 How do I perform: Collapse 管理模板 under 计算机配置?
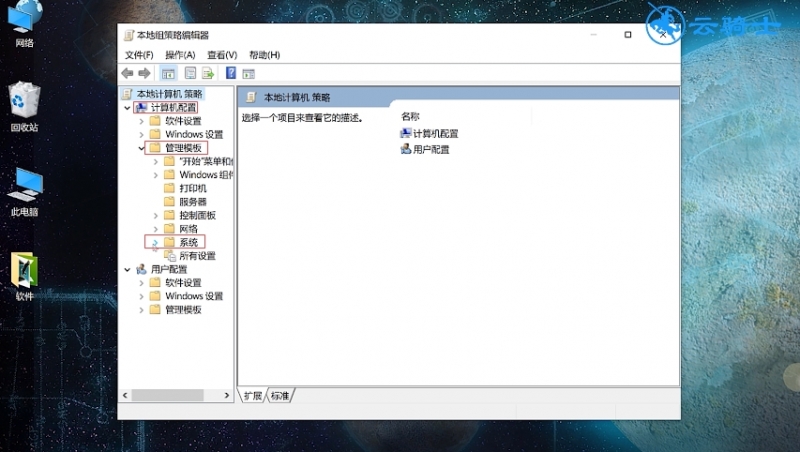click(141, 148)
